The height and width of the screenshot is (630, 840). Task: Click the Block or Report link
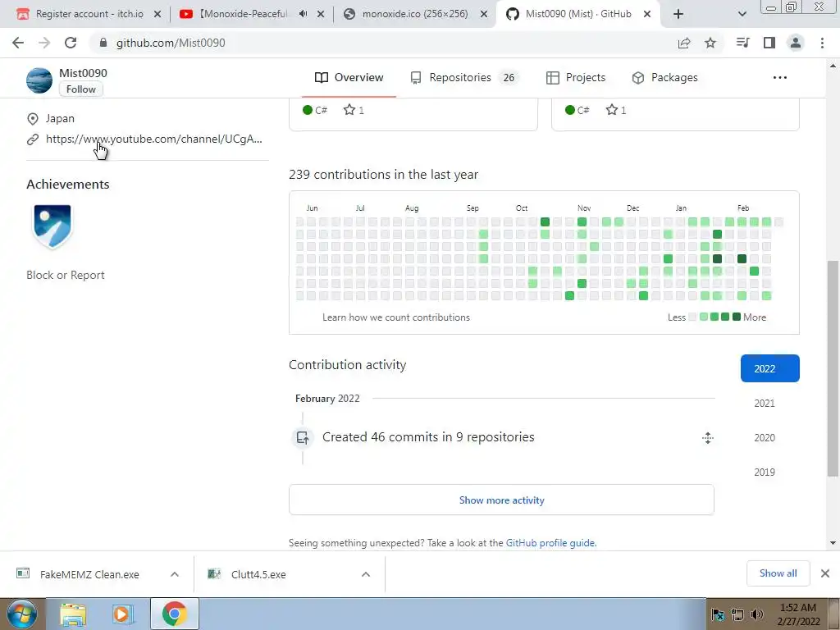(66, 275)
